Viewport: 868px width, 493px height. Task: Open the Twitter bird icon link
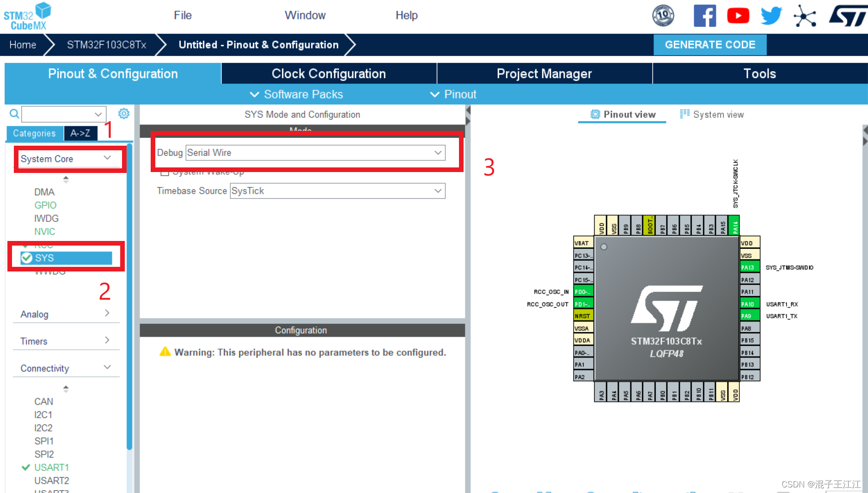click(x=771, y=16)
